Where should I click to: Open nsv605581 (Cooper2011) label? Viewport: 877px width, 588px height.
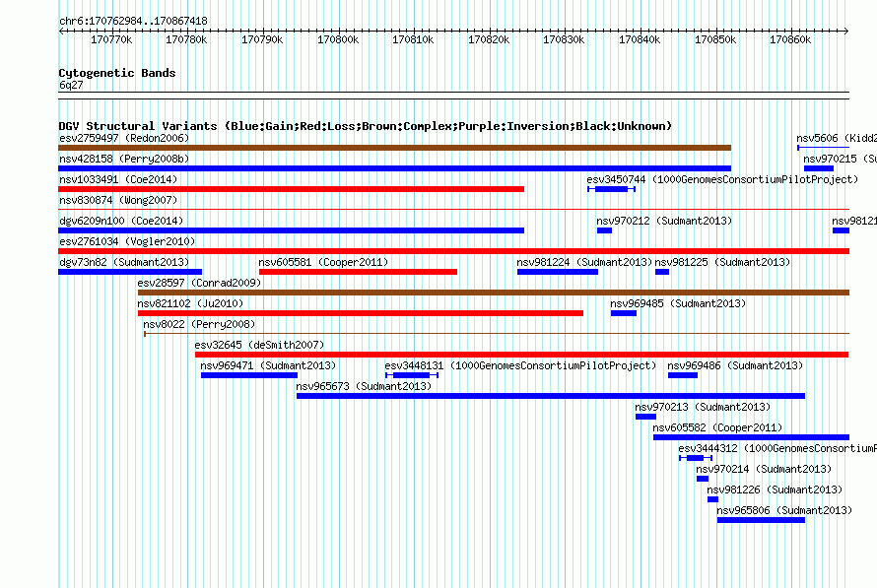click(323, 262)
